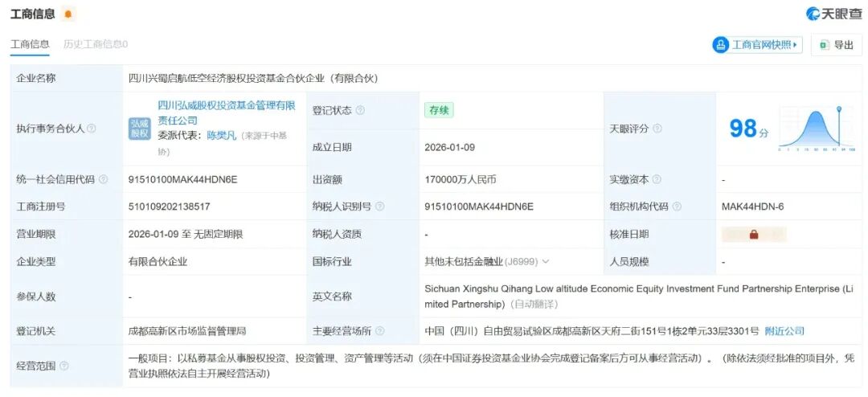Click help icon next to 执行事务合伙人

click(x=92, y=129)
